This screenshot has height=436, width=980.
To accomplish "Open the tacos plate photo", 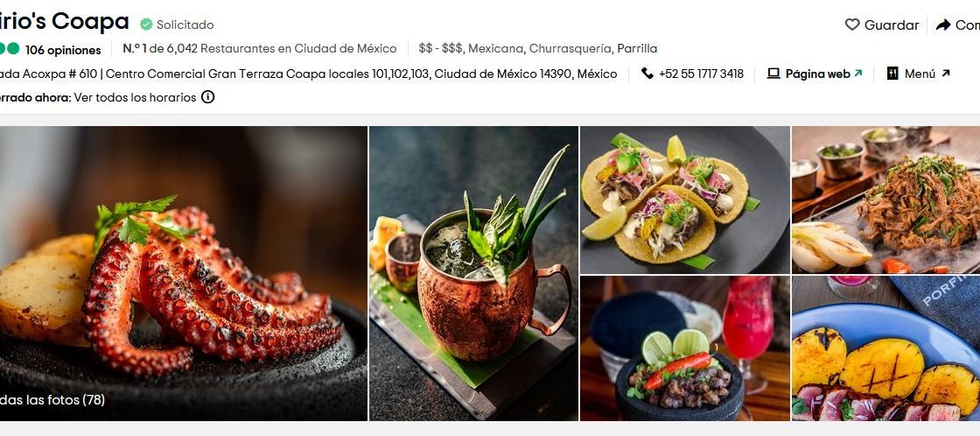I will [685, 200].
